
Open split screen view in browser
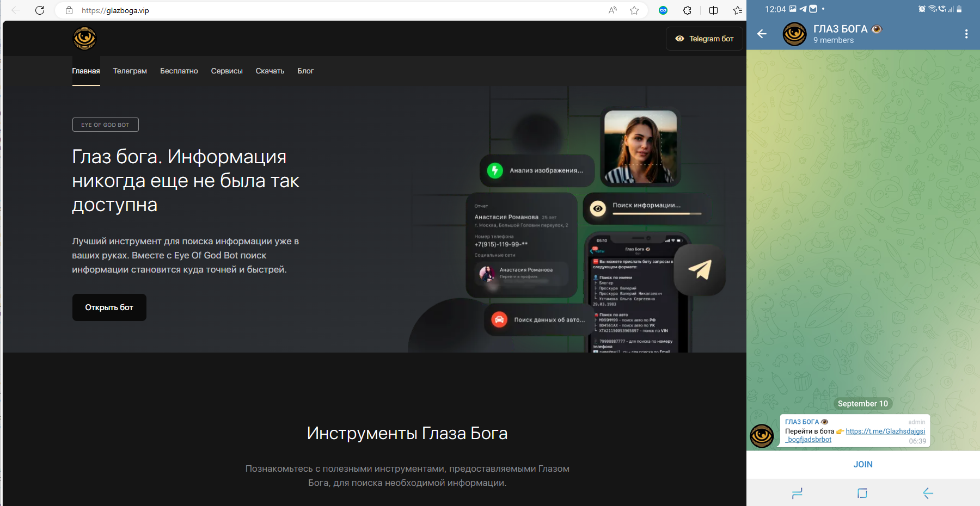(713, 10)
